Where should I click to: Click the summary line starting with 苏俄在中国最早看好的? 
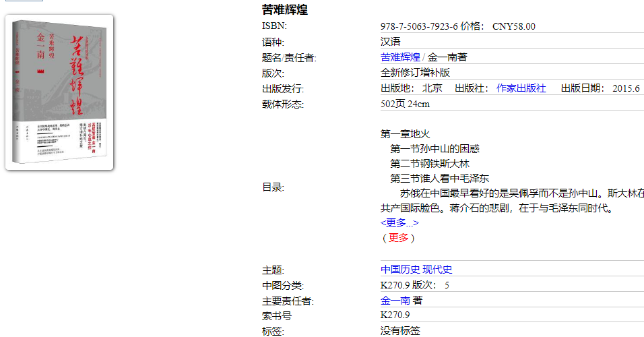(x=522, y=193)
